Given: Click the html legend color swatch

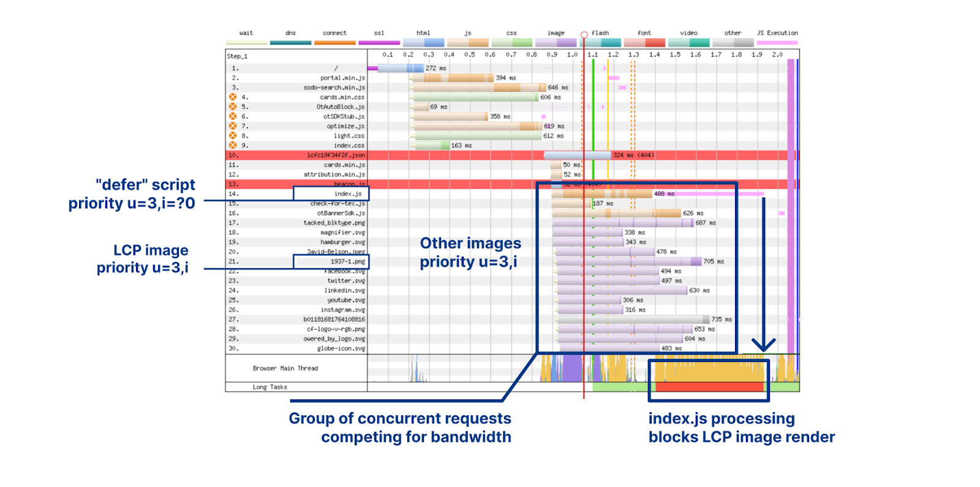Looking at the screenshot, I should (x=423, y=43).
